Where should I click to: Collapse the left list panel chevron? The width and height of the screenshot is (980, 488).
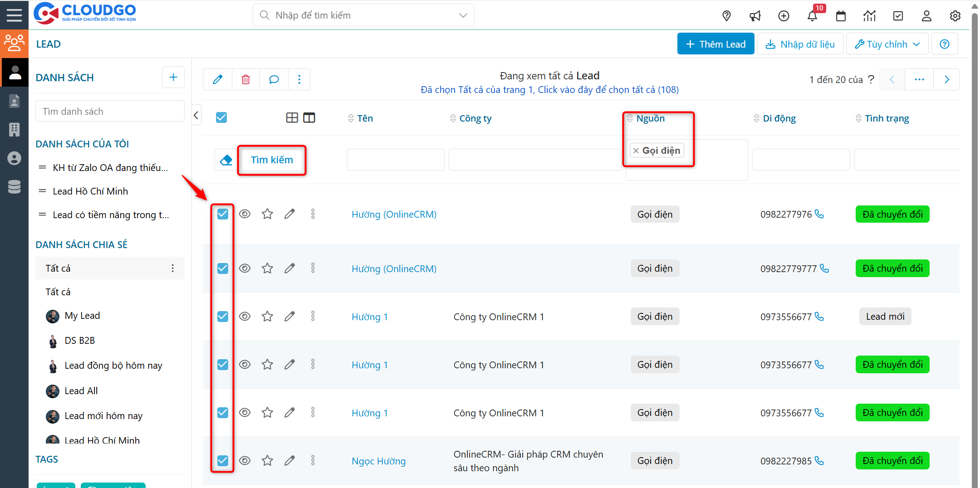point(196,115)
